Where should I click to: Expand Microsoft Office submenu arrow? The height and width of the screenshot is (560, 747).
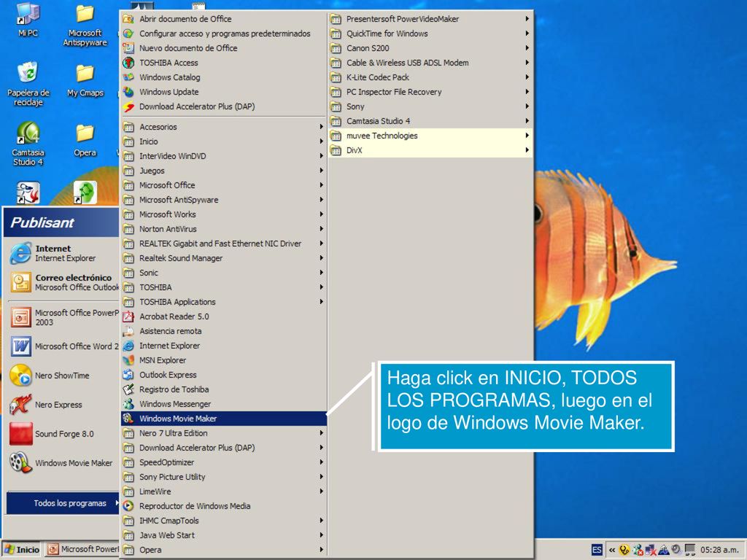[x=322, y=185]
